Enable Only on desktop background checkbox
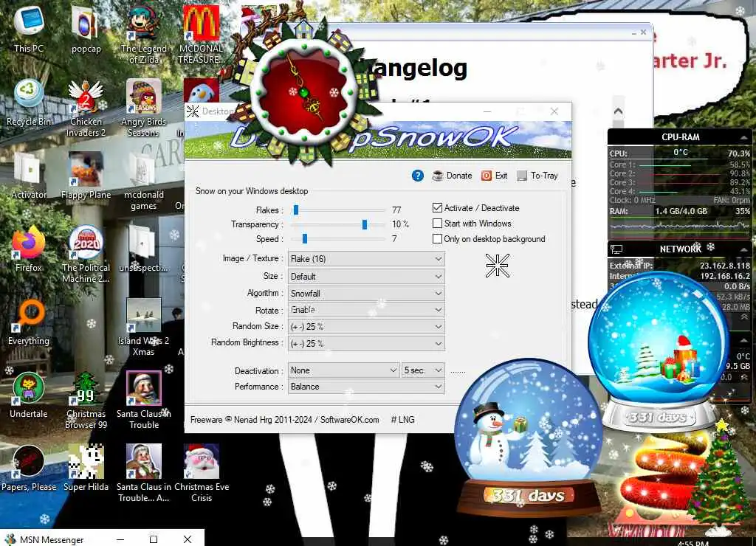 (437, 238)
